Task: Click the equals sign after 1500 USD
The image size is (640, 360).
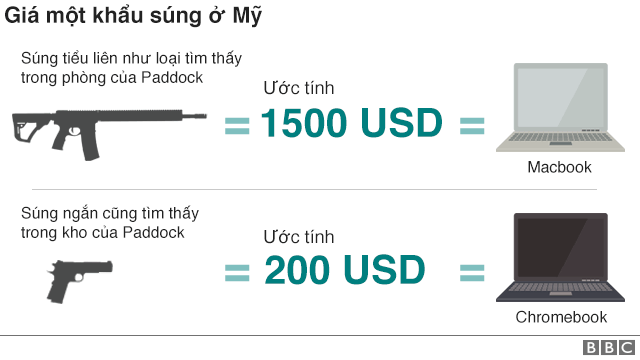Action: (x=472, y=126)
